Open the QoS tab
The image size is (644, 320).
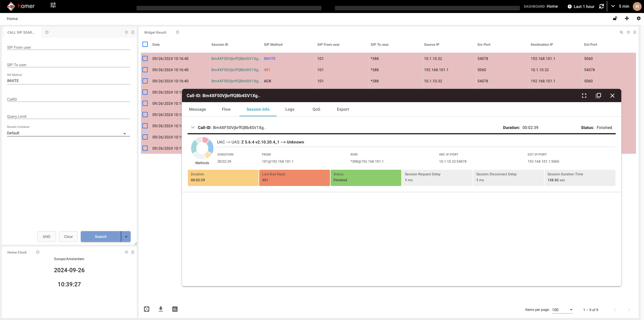click(316, 109)
